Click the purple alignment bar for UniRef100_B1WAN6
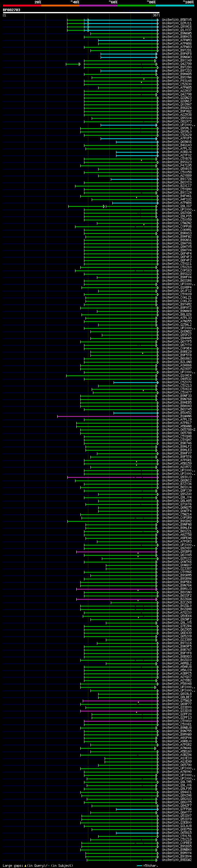The image size is (197, 868). pyautogui.click(x=108, y=416)
